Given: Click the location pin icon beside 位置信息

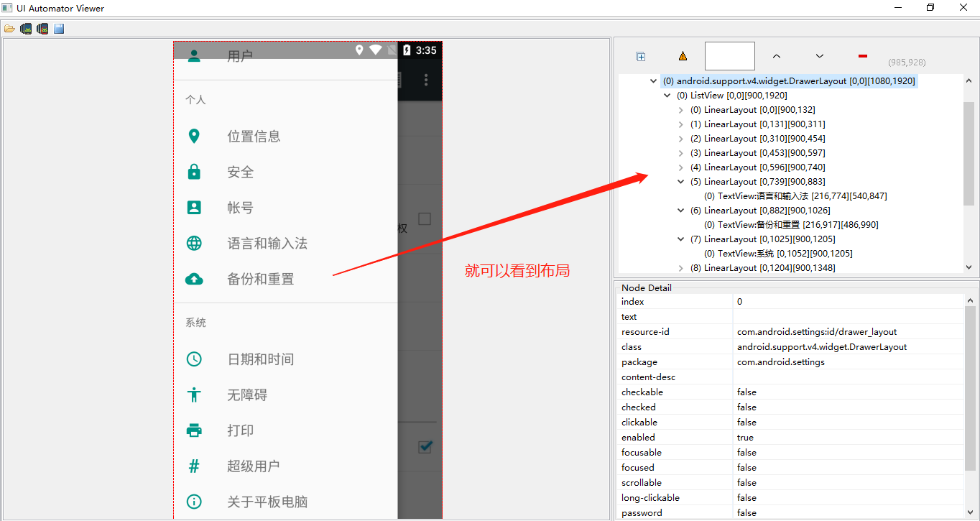Looking at the screenshot, I should (x=194, y=136).
